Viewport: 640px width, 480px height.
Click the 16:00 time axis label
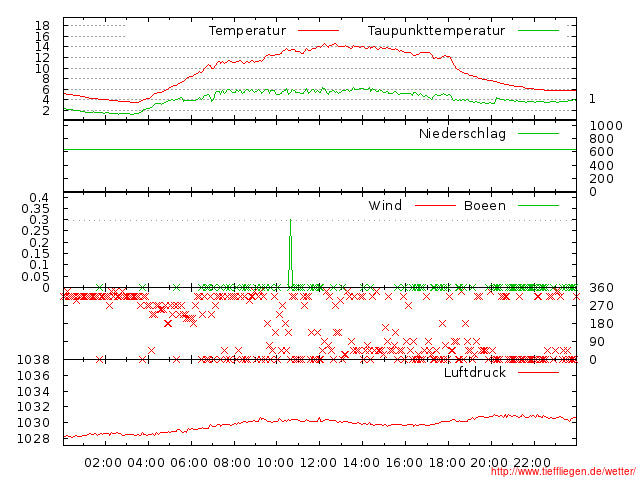[404, 463]
